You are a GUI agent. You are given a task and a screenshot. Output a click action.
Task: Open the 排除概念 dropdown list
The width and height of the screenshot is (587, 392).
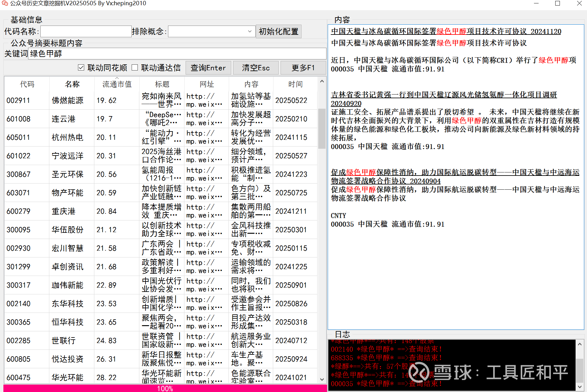[250, 31]
